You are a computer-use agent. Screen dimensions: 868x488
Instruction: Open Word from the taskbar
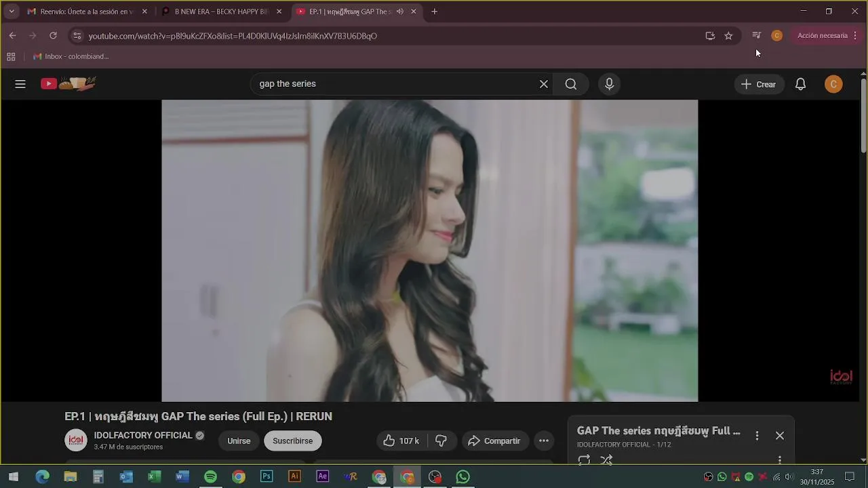182,477
